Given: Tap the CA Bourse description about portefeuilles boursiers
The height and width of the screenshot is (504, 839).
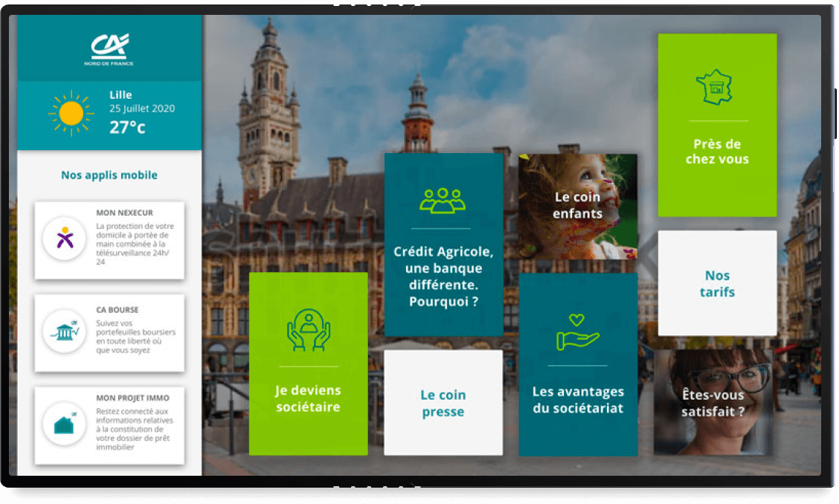Looking at the screenshot, I should click(135, 337).
